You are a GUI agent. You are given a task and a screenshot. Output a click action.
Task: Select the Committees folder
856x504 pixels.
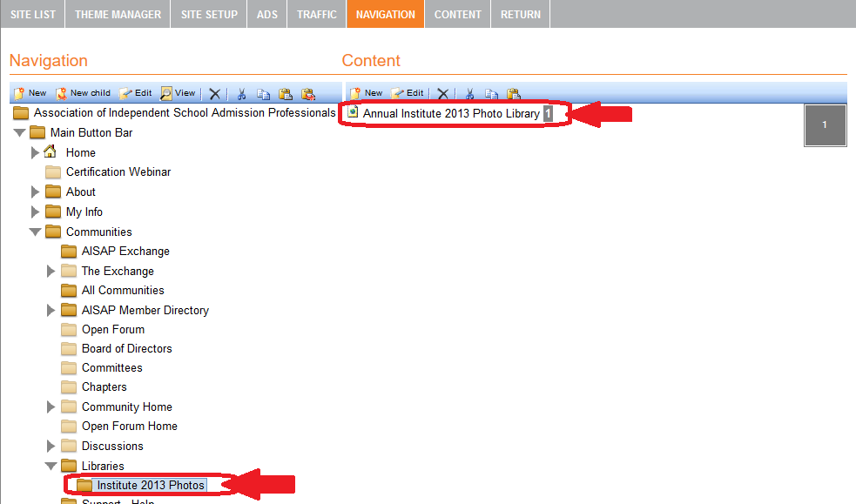click(112, 367)
